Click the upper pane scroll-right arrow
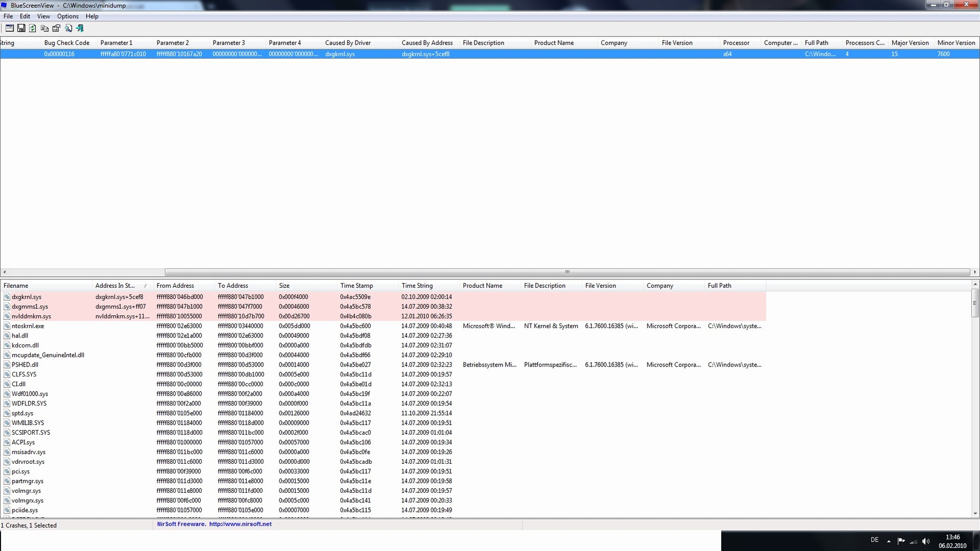The image size is (980, 551). tap(975, 272)
